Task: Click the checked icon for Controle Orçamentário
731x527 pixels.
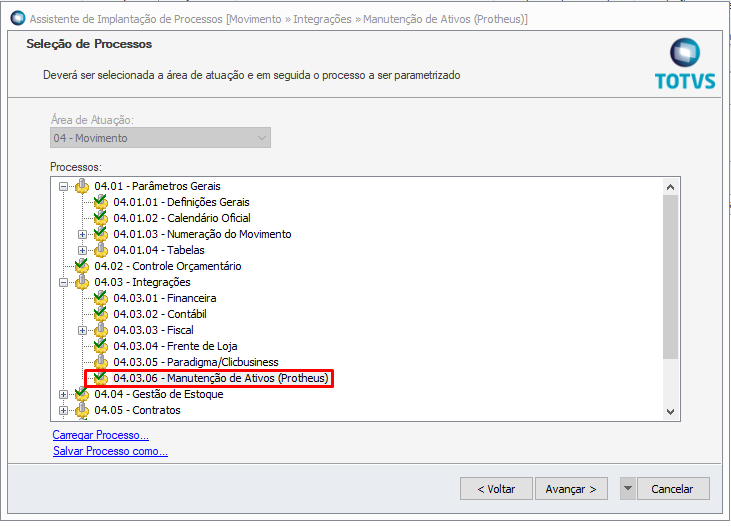Action: tap(82, 266)
